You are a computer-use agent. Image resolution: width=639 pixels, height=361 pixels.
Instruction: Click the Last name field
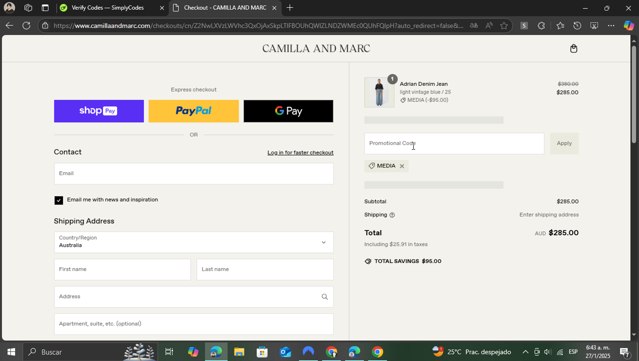click(x=265, y=269)
